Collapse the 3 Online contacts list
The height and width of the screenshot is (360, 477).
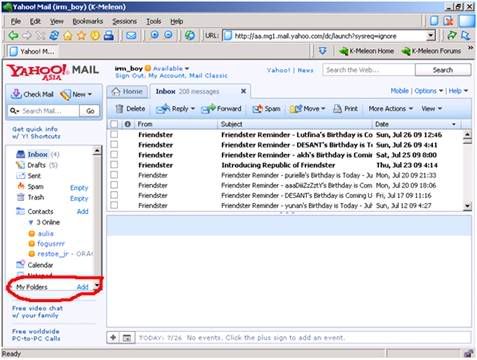(31, 222)
